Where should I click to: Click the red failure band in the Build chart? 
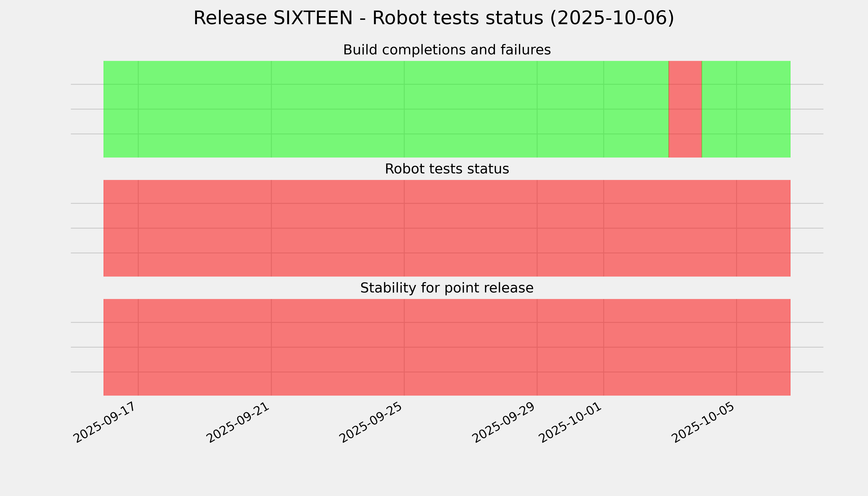[685, 109]
